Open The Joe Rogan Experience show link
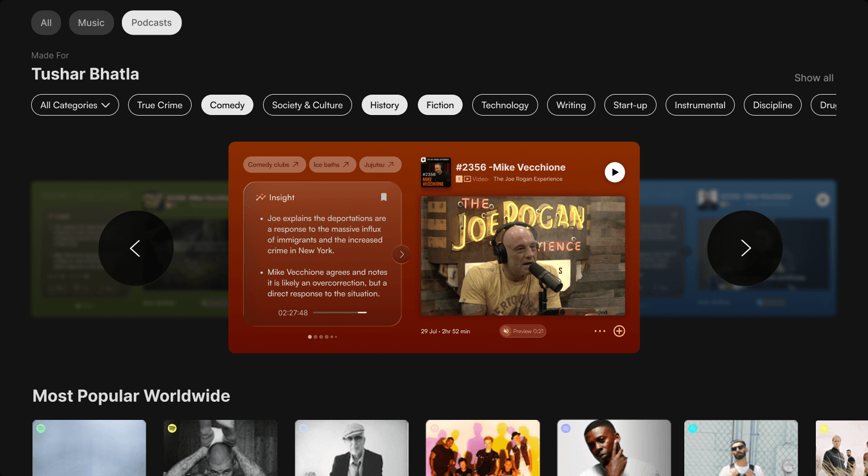 (528, 179)
